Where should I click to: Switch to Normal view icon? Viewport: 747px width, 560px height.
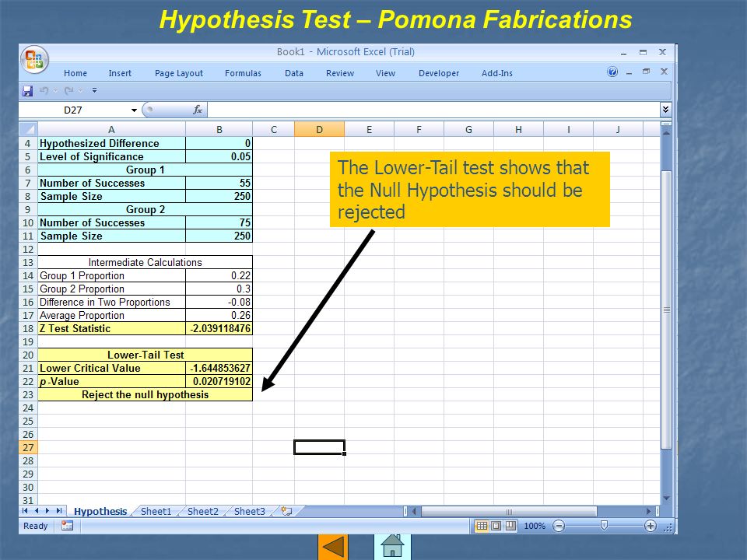point(482,527)
